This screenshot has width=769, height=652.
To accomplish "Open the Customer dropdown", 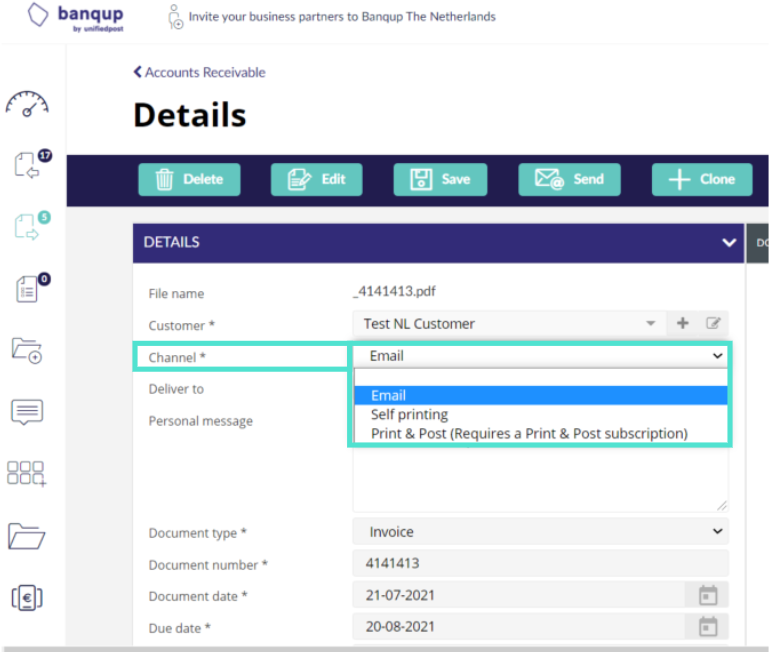I will click(x=510, y=324).
